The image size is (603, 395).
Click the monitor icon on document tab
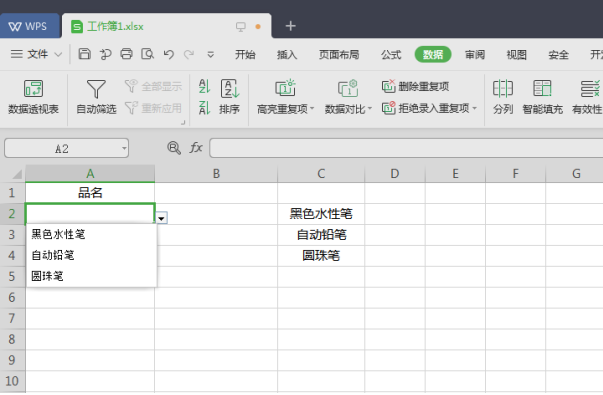[x=241, y=27]
